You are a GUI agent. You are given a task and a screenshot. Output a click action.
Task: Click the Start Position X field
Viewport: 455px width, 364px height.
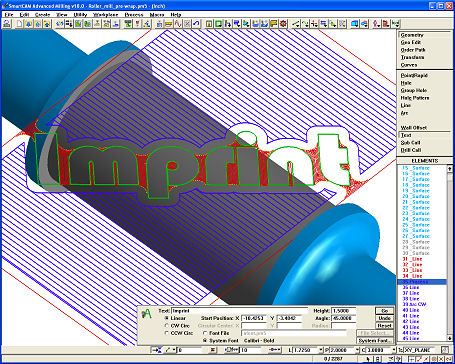254,318
